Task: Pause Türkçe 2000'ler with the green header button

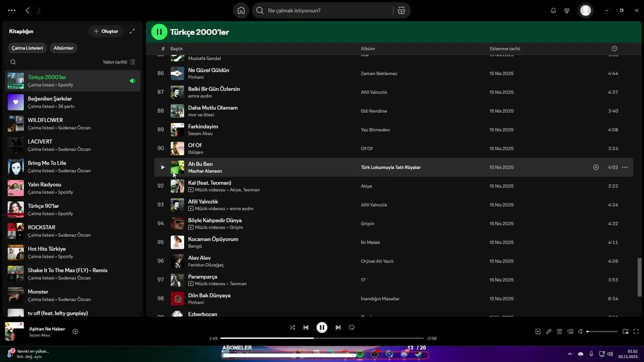Action: [x=159, y=32]
